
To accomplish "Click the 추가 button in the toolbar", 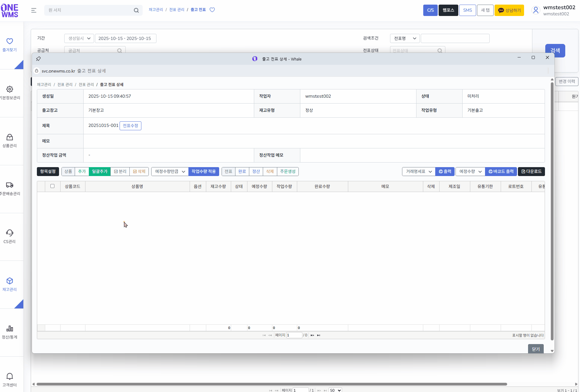I will click(x=82, y=171).
